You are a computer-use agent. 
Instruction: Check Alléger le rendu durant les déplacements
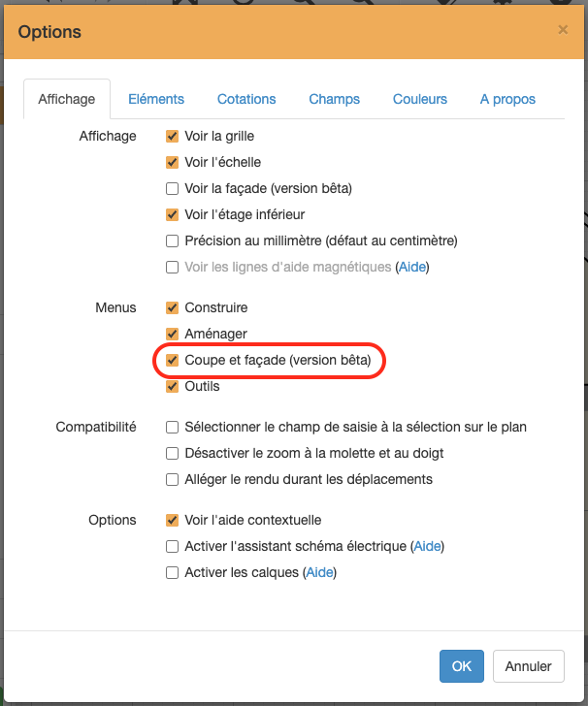(x=173, y=480)
